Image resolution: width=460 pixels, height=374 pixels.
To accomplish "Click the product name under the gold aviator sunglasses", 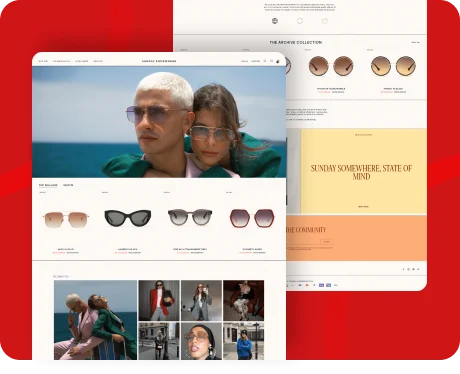I will point(66,249).
